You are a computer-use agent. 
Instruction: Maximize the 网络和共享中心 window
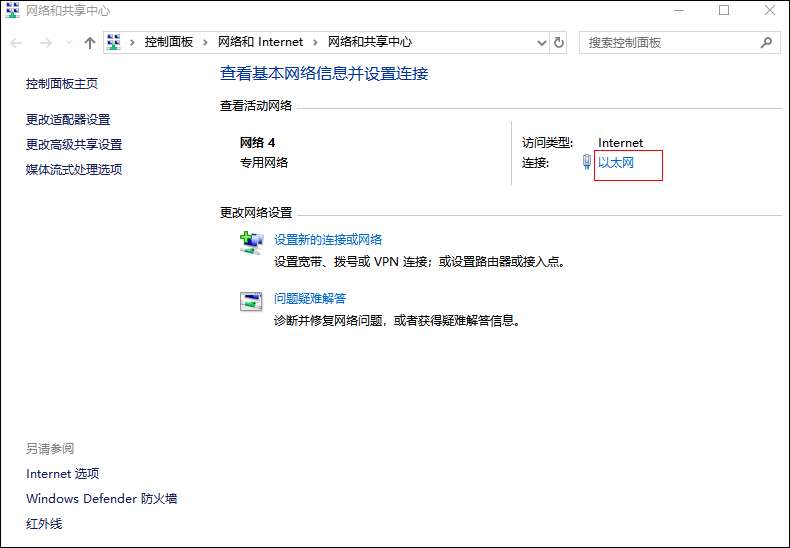(x=724, y=10)
